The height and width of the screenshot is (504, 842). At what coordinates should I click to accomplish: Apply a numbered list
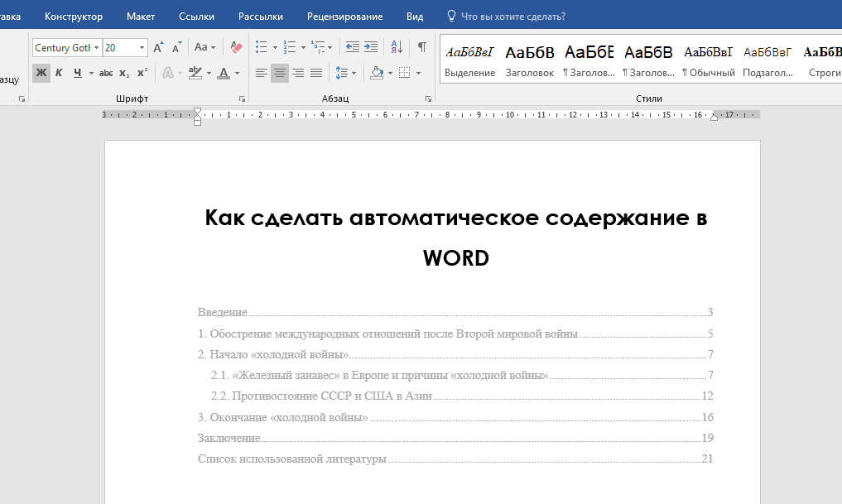click(x=290, y=47)
